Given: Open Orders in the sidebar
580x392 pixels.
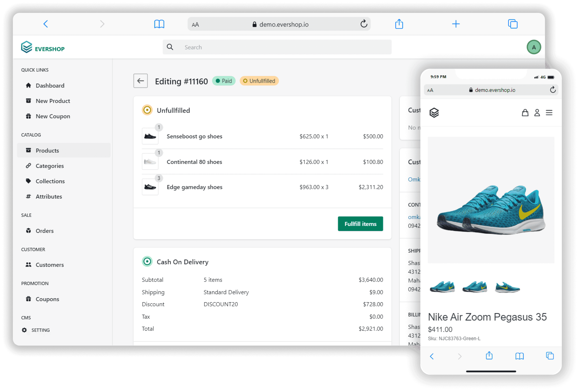Looking at the screenshot, I should tap(44, 231).
